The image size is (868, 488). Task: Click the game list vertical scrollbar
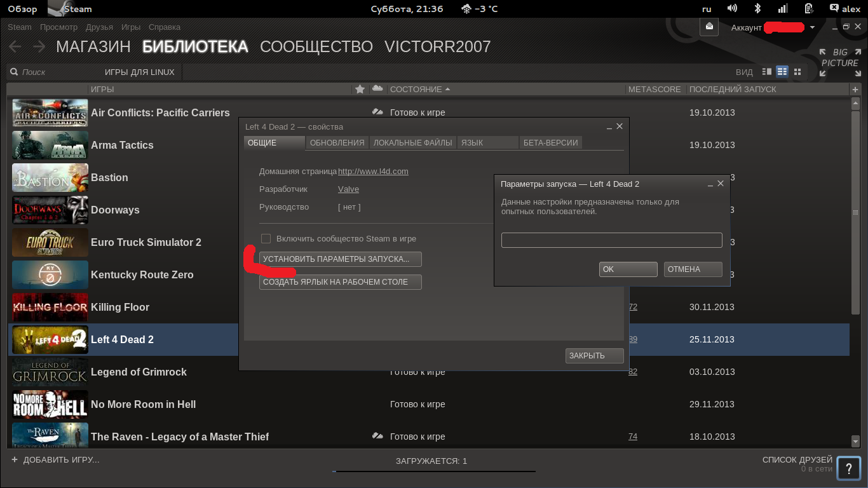point(855,213)
